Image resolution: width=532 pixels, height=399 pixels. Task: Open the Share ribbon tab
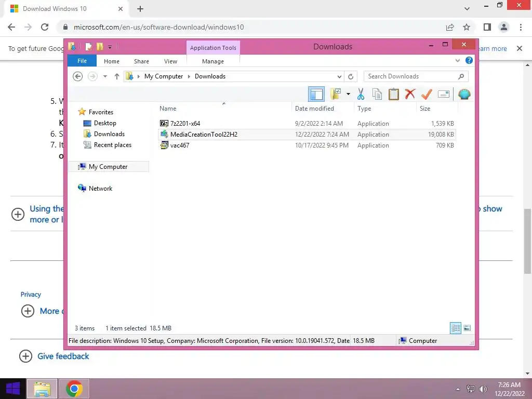tap(141, 61)
